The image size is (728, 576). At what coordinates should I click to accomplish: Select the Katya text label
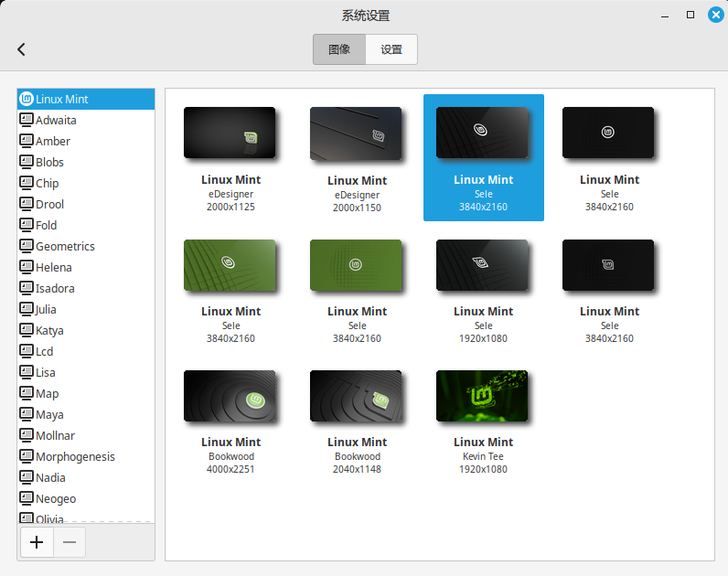pos(49,331)
